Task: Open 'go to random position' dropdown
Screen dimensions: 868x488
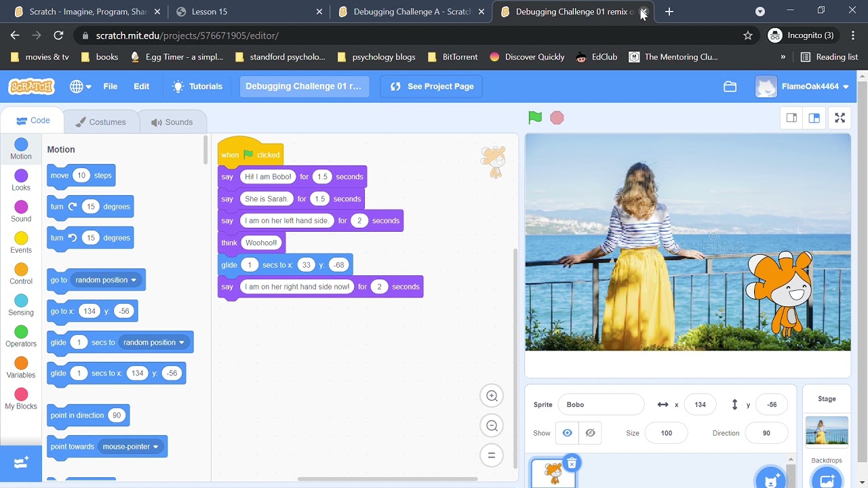Action: pyautogui.click(x=106, y=280)
